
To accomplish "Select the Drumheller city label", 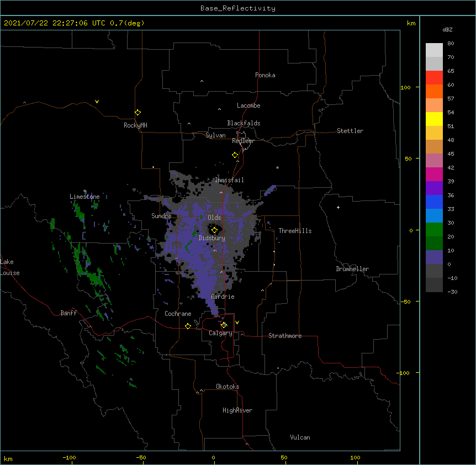I will tap(352, 269).
